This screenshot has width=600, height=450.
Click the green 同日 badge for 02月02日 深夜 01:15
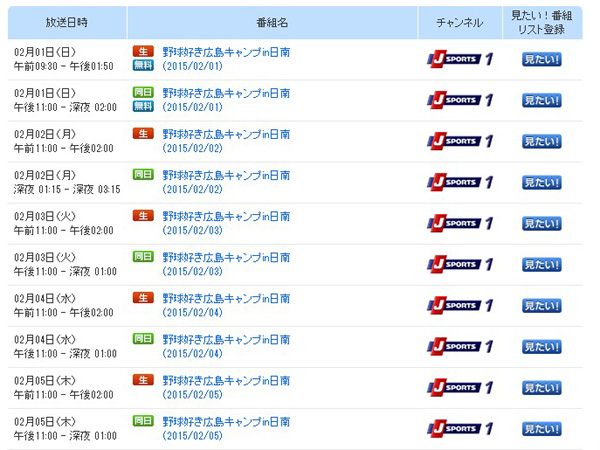click(143, 174)
